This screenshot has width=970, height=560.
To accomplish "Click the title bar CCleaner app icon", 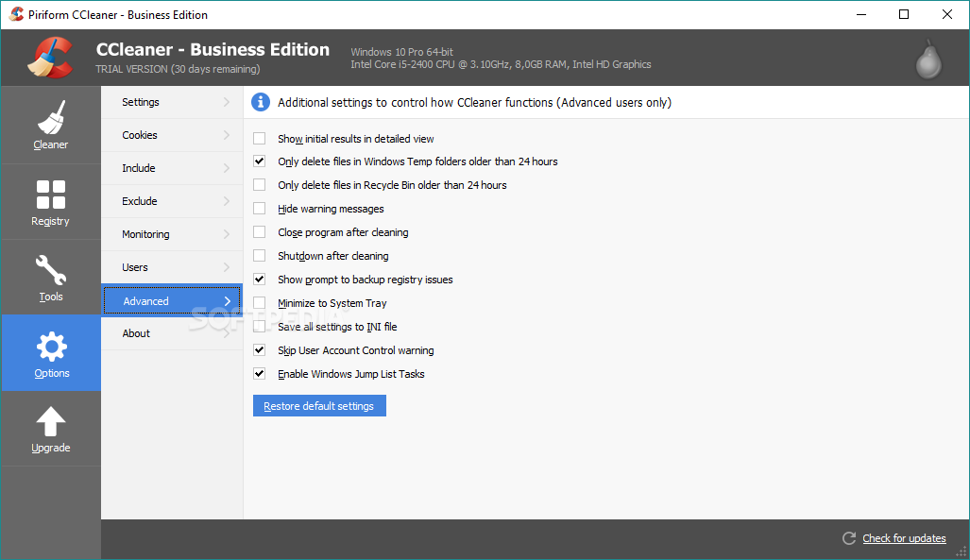I will [x=17, y=14].
